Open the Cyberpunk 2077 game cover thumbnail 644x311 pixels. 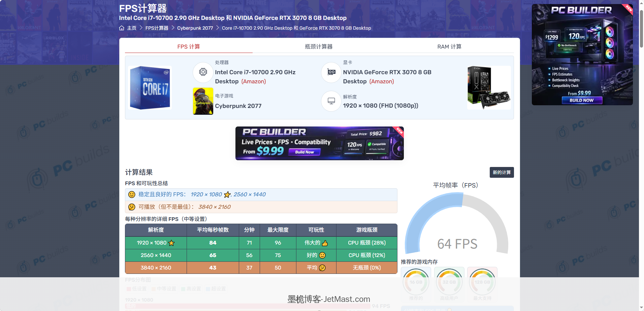coord(203,101)
